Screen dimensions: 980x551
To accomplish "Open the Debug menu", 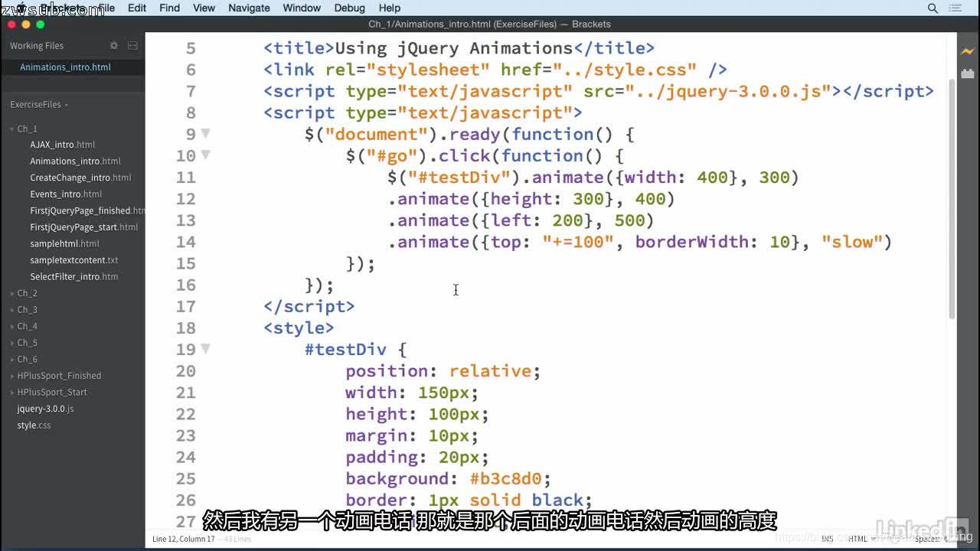I will point(349,8).
